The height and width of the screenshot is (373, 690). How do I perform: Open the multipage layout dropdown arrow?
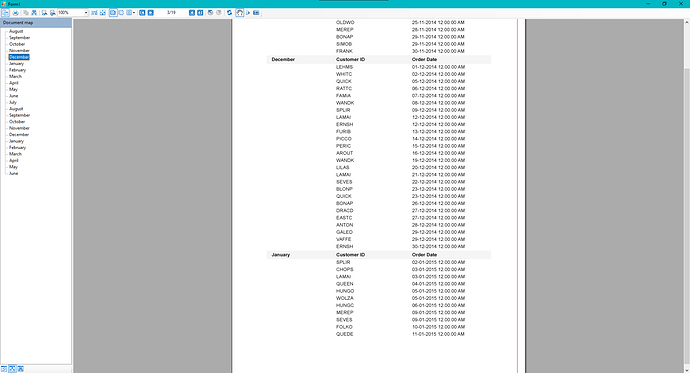(134, 13)
